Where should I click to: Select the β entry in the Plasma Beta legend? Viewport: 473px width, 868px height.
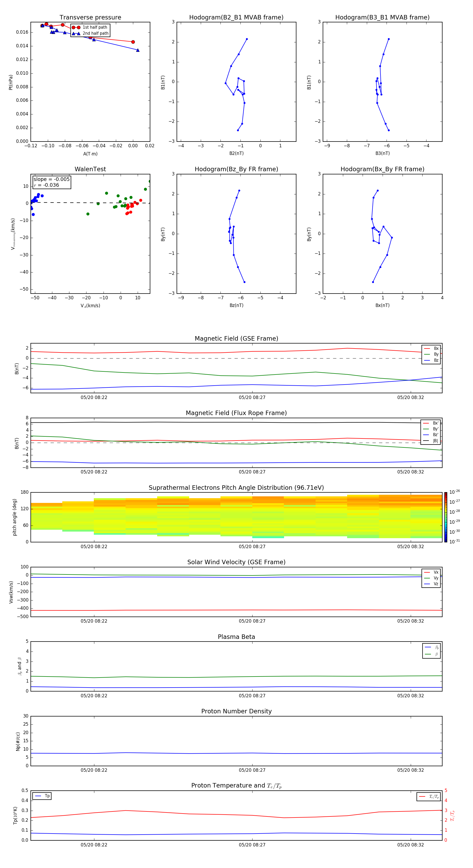(x=431, y=654)
